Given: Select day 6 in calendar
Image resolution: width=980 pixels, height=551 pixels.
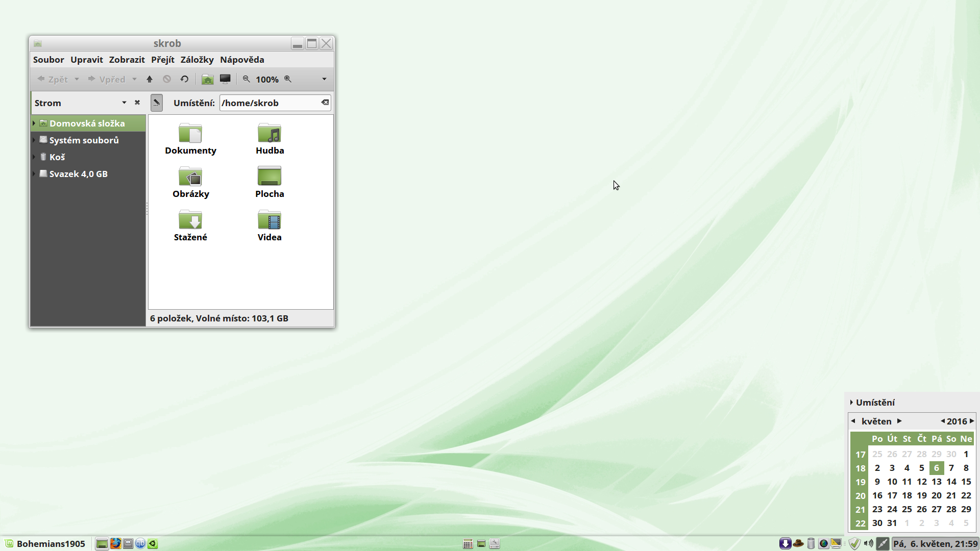Looking at the screenshot, I should [x=936, y=468].
